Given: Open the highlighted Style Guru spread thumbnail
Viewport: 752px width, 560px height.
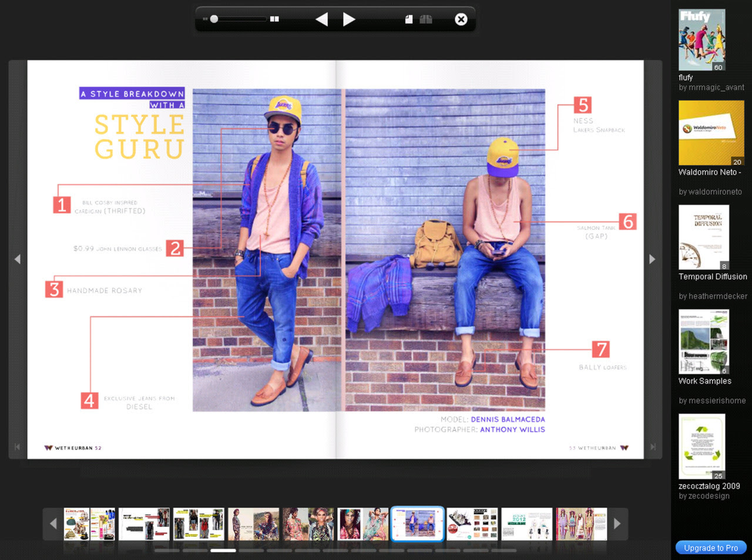Looking at the screenshot, I should coord(418,524).
